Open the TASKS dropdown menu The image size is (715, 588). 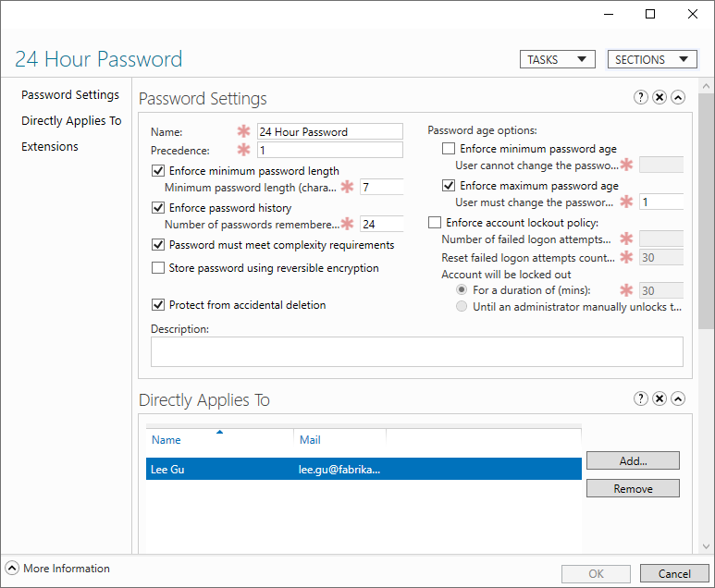[557, 59]
